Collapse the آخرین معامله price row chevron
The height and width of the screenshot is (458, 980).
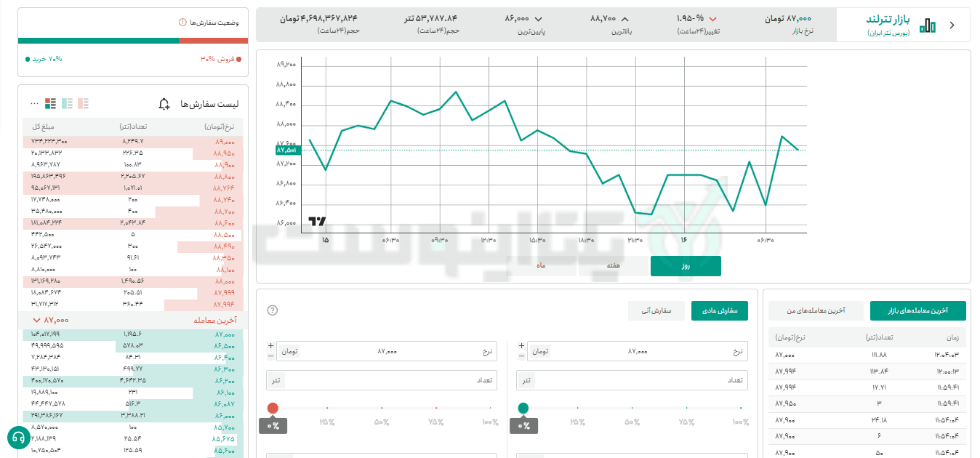38,320
